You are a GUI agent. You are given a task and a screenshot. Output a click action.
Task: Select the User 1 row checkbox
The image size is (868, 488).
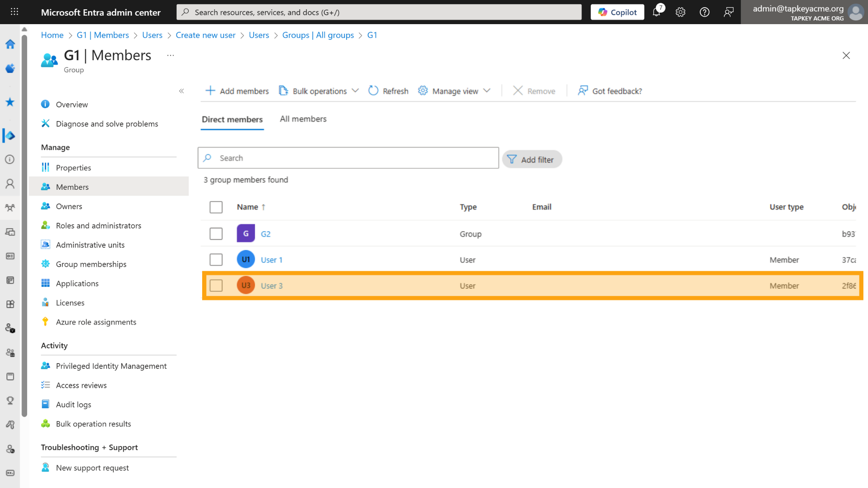pyautogui.click(x=216, y=260)
